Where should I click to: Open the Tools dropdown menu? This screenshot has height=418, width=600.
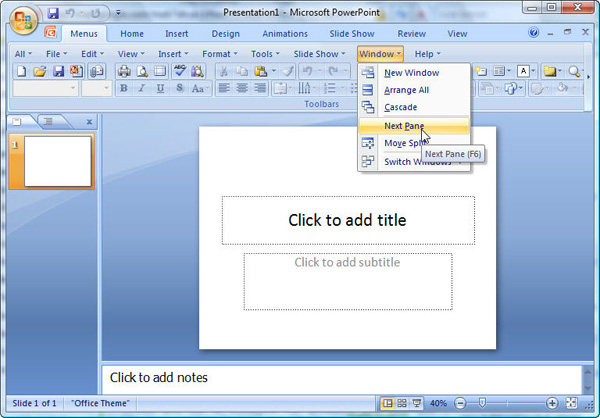(265, 54)
